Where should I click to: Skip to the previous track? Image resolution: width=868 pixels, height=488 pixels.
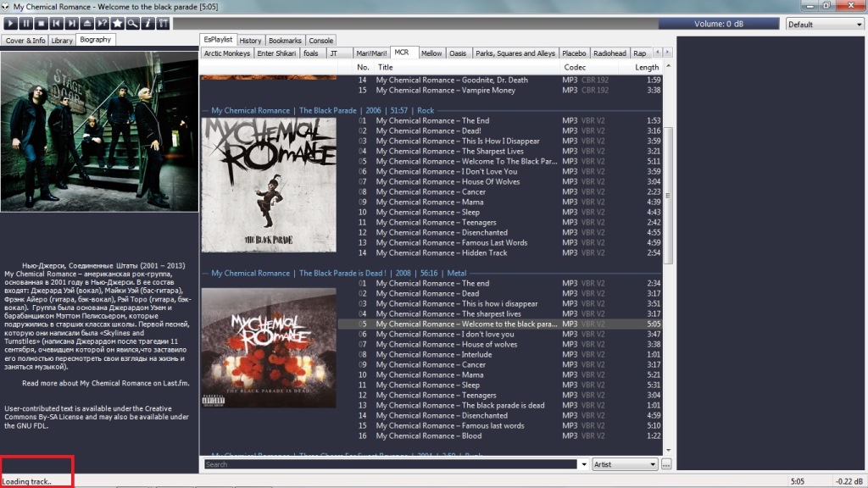[57, 23]
